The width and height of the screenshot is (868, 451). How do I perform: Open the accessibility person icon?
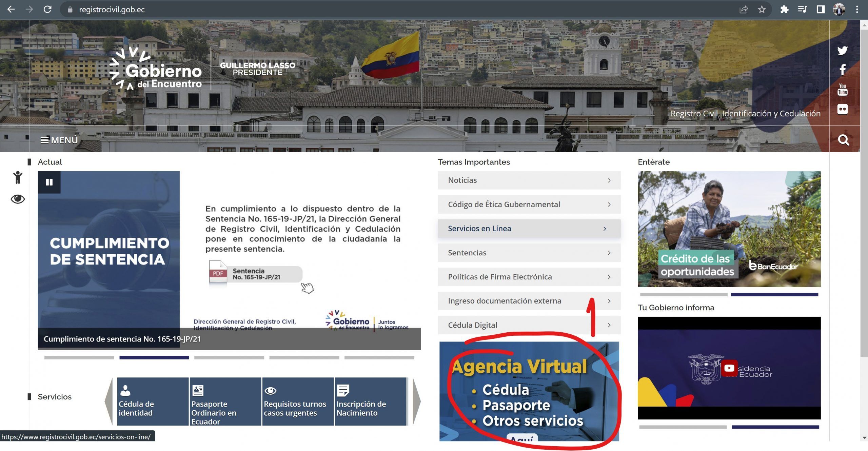coord(18,177)
